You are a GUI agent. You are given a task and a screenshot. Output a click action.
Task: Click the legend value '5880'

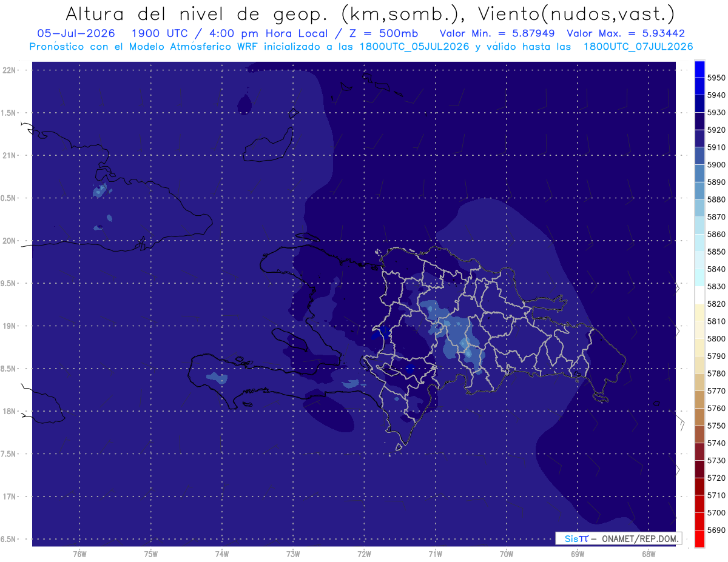[x=716, y=199]
